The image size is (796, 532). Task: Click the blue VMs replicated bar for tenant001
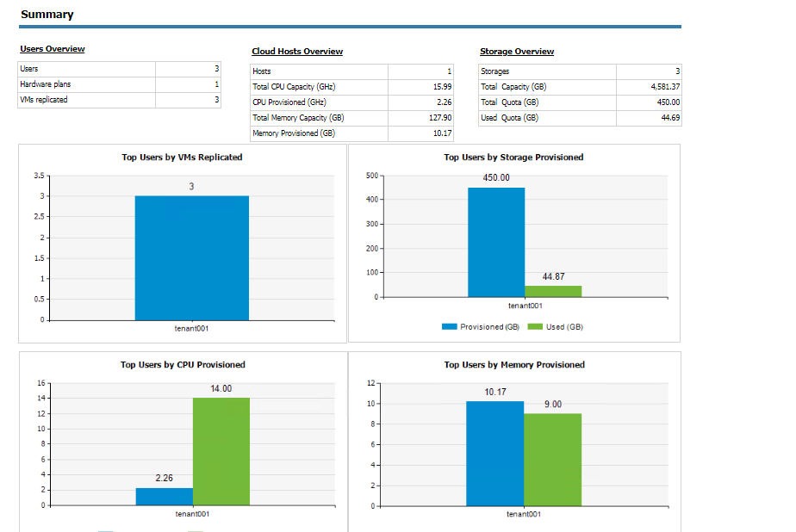(x=192, y=258)
